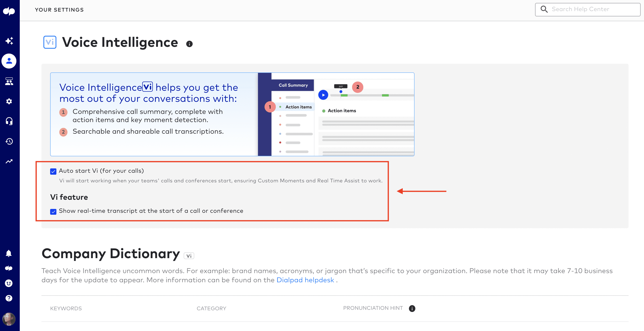Screen dimensions: 644x331
Task: Click the PRONUNCIATION HINT column header
Action: [x=373, y=308]
